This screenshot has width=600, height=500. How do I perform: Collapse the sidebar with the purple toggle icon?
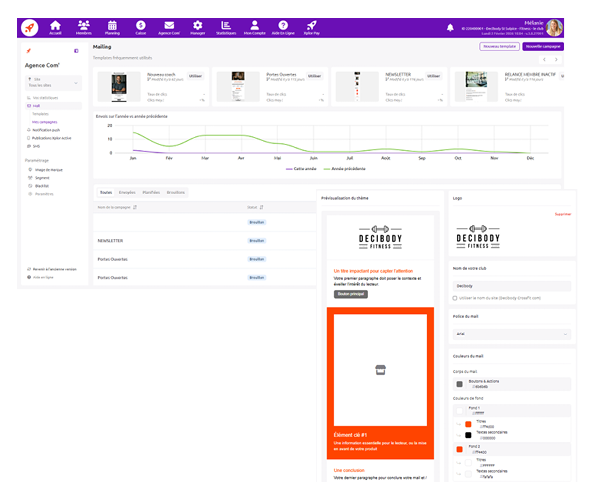(x=76, y=50)
